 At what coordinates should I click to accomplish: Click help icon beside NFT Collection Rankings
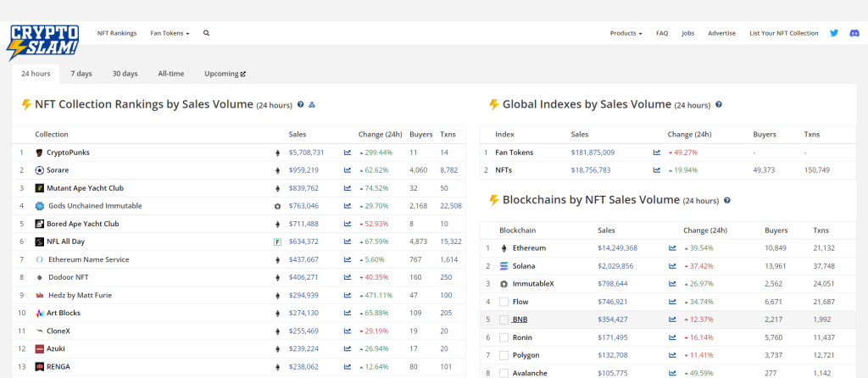(x=301, y=104)
